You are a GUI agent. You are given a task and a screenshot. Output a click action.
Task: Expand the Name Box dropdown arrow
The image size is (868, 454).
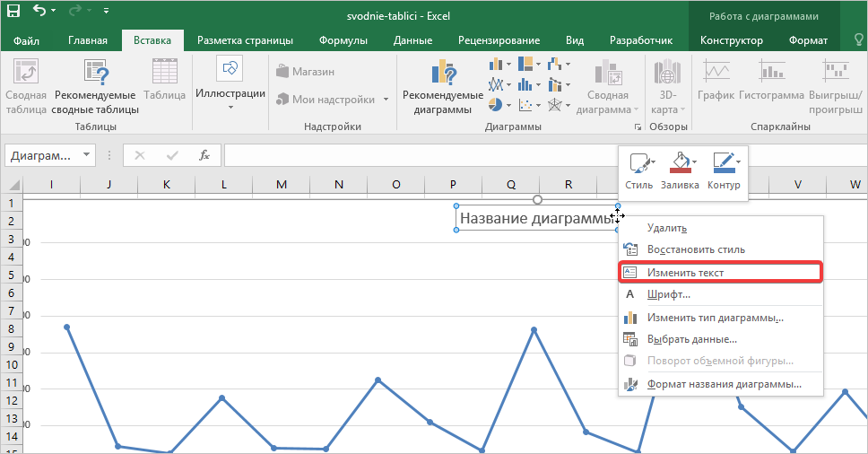(x=87, y=155)
